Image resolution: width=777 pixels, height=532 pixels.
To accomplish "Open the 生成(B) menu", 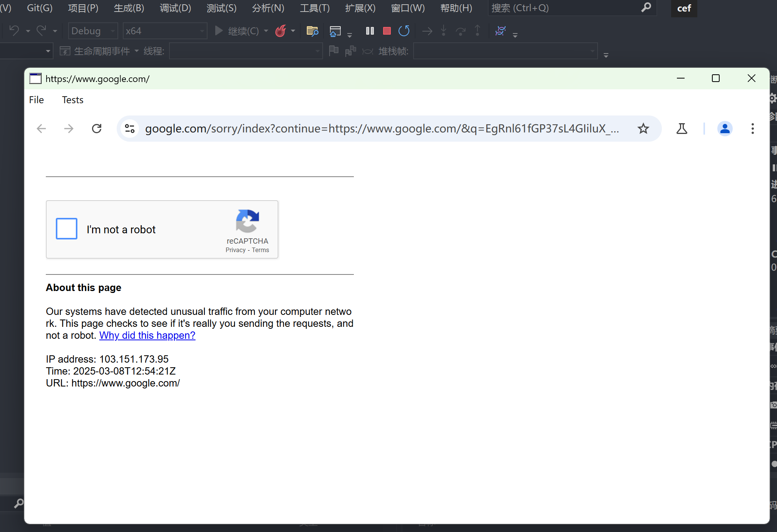I will point(129,8).
